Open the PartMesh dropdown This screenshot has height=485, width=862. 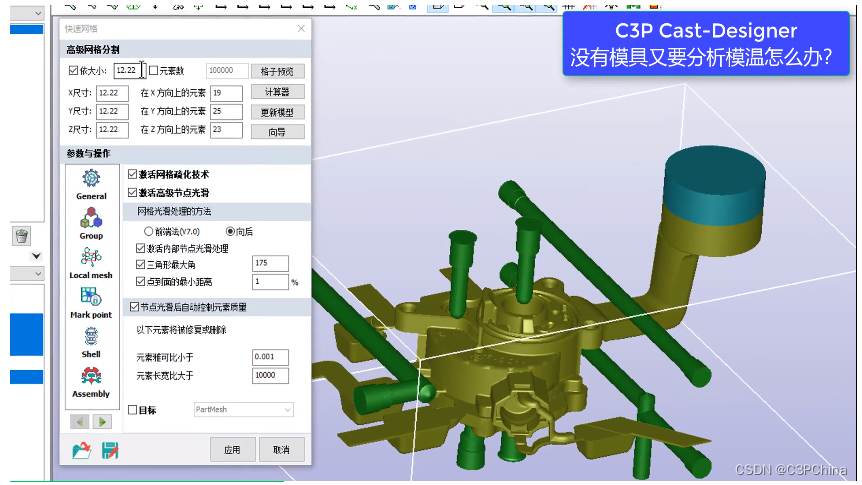coord(244,410)
